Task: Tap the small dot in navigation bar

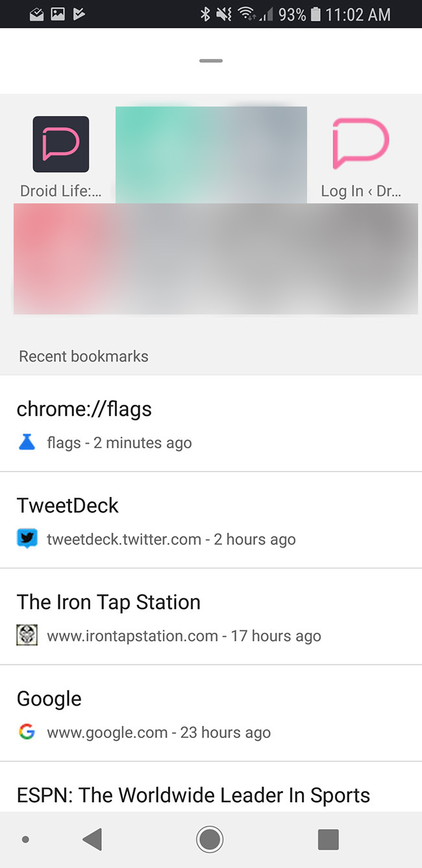Action: [x=25, y=839]
